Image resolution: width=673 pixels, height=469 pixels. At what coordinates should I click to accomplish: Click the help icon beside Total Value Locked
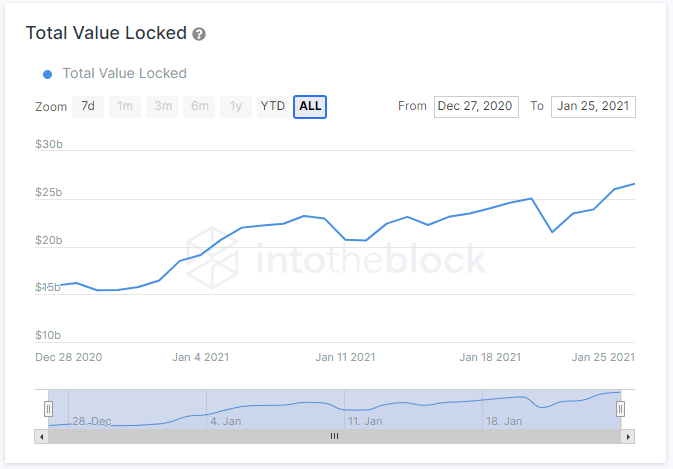coord(199,34)
